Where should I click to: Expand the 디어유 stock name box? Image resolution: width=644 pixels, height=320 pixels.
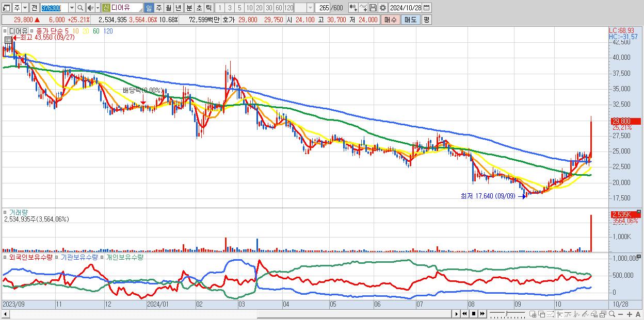click(x=122, y=8)
